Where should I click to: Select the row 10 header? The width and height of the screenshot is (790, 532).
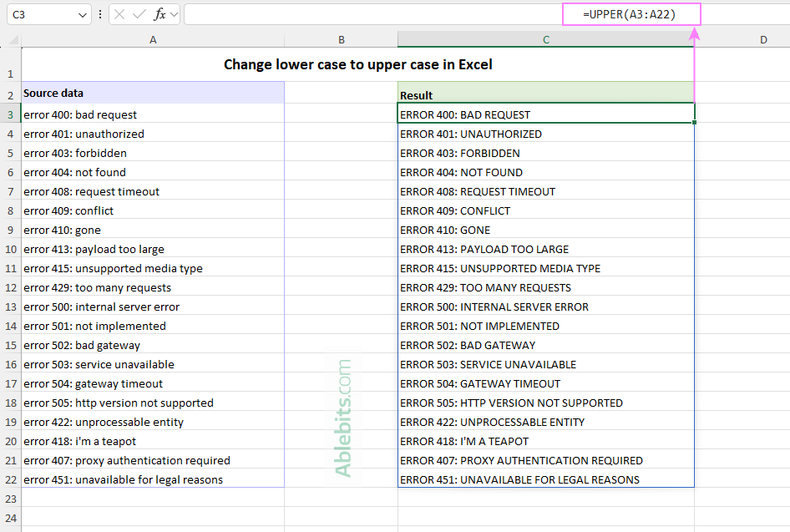coord(10,249)
